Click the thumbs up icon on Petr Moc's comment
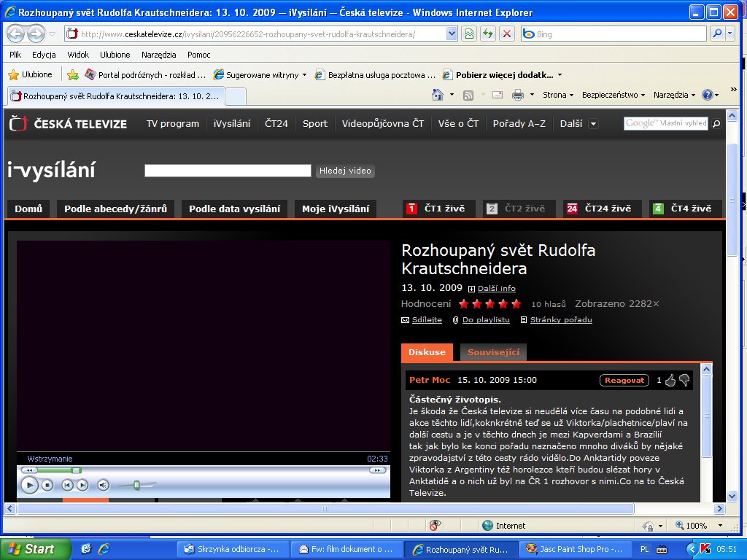The image size is (747, 560). pos(670,380)
